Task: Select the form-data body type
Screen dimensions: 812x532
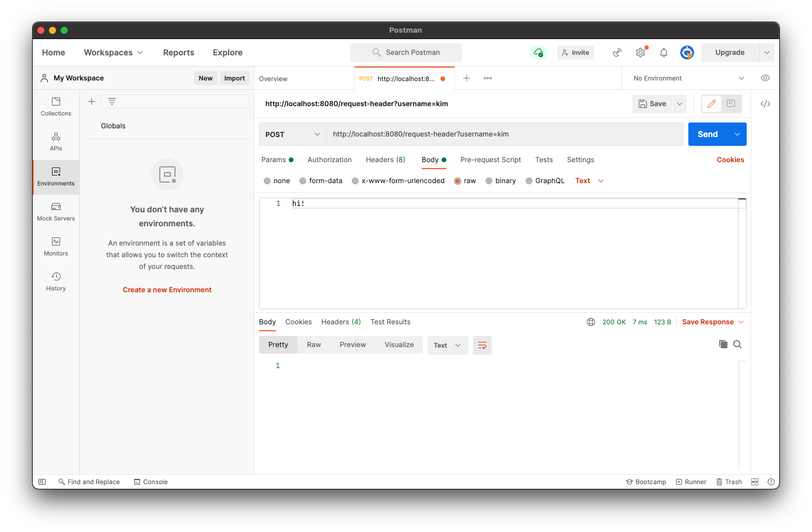Action: [x=321, y=181]
